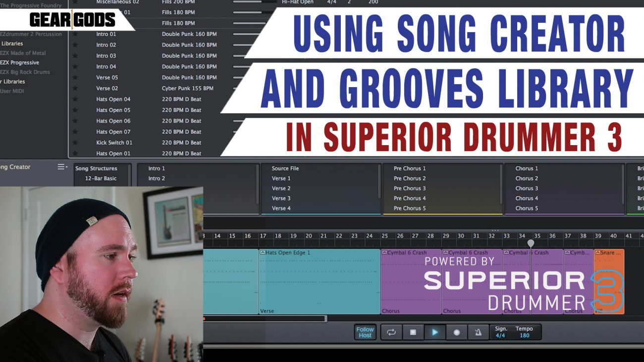The height and width of the screenshot is (362, 644).
Task: Favorite the Intro 03 groove star
Action: pyautogui.click(x=75, y=56)
